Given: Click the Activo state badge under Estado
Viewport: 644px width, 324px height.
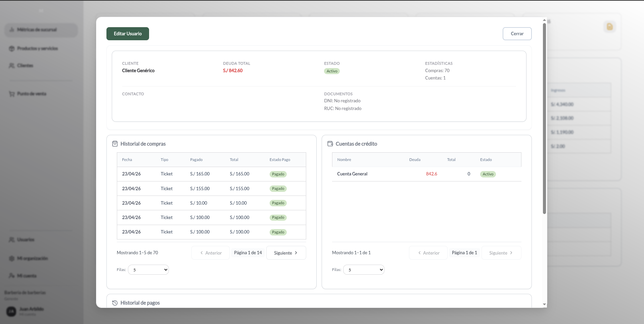Looking at the screenshot, I should pos(331,71).
